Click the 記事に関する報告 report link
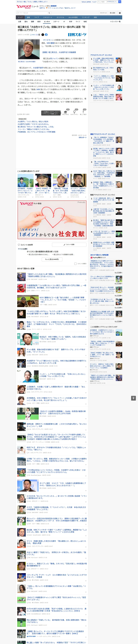This screenshot has height=644, width=138. tap(24, 114)
